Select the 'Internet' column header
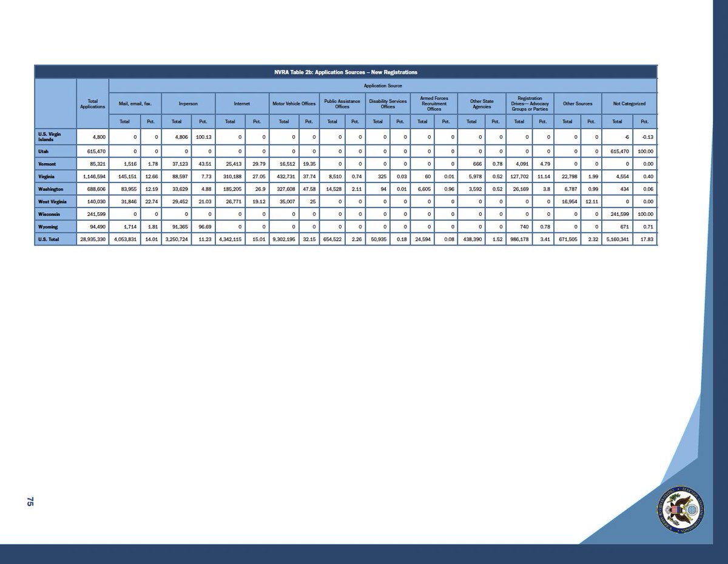The width and height of the screenshot is (728, 564). click(241, 104)
